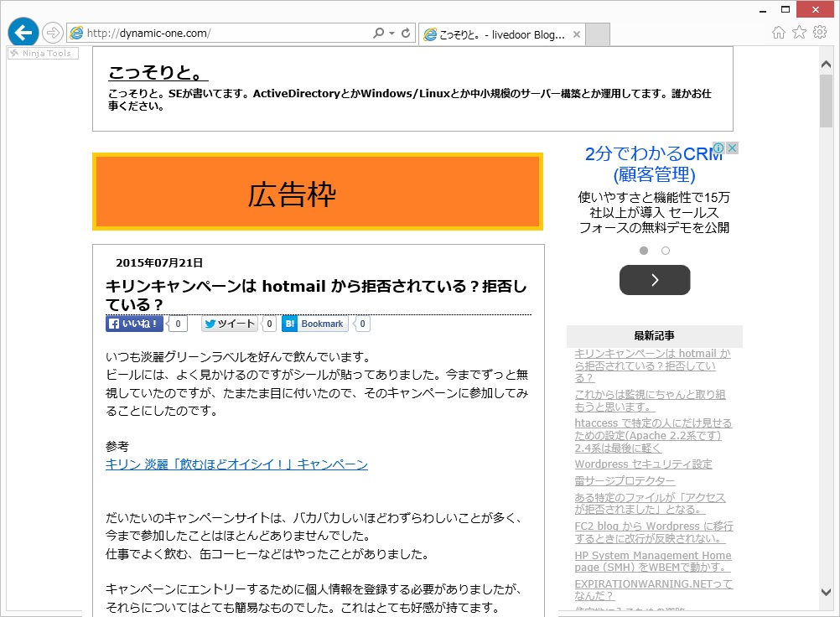Open sidebar link Wordpress セキュリティ設定
This screenshot has width=840, height=617.
(643, 464)
